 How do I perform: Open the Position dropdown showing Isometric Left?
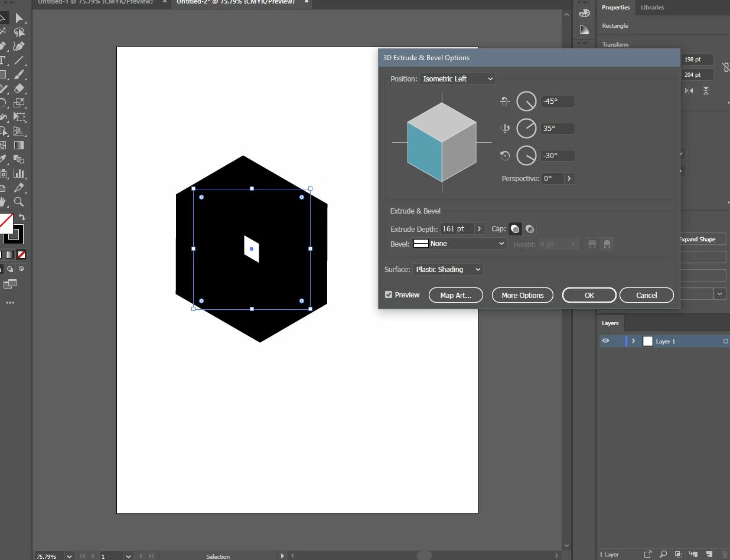[457, 78]
